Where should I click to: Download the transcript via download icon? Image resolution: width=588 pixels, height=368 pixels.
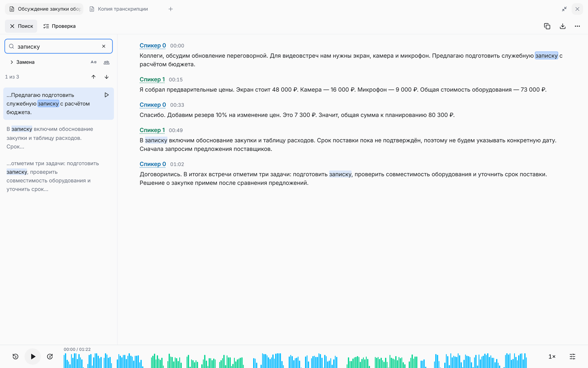point(562,26)
